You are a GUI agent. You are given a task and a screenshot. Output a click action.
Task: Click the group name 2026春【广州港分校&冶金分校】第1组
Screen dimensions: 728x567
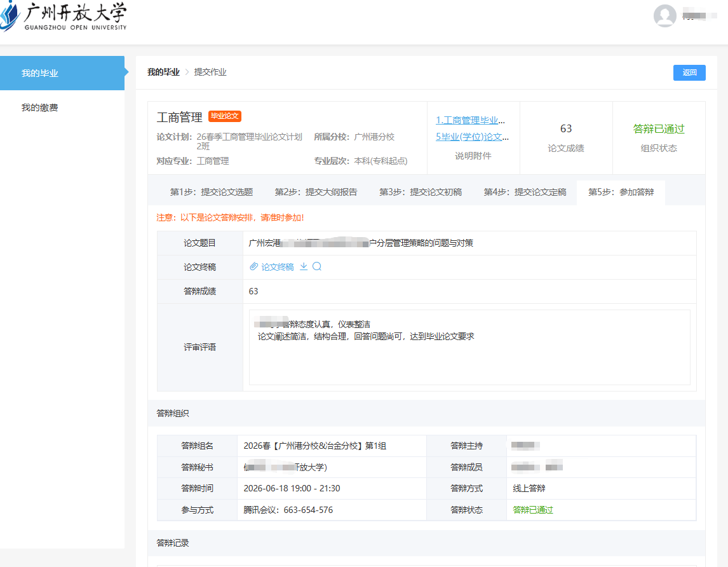315,446
